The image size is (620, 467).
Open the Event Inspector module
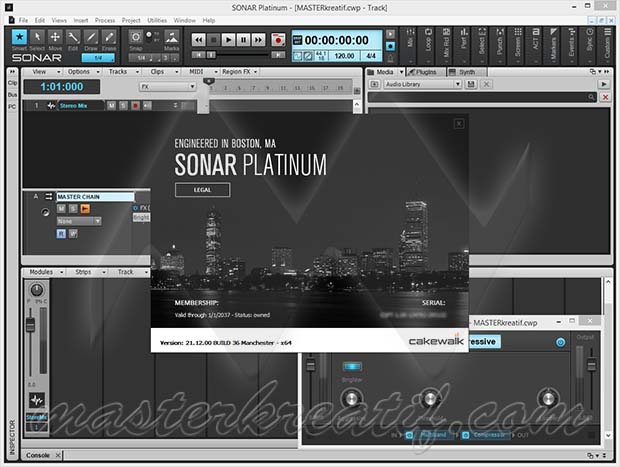571,44
